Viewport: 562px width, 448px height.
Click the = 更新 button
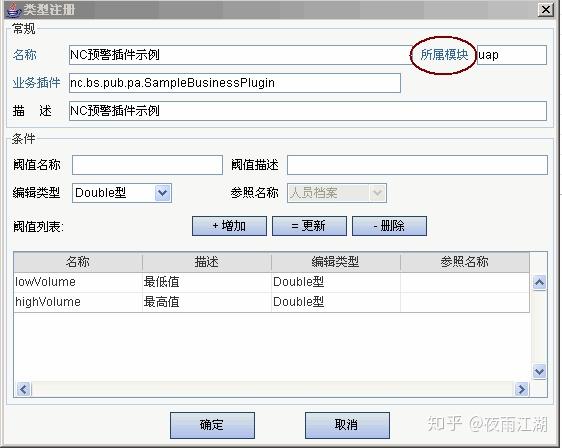(309, 226)
